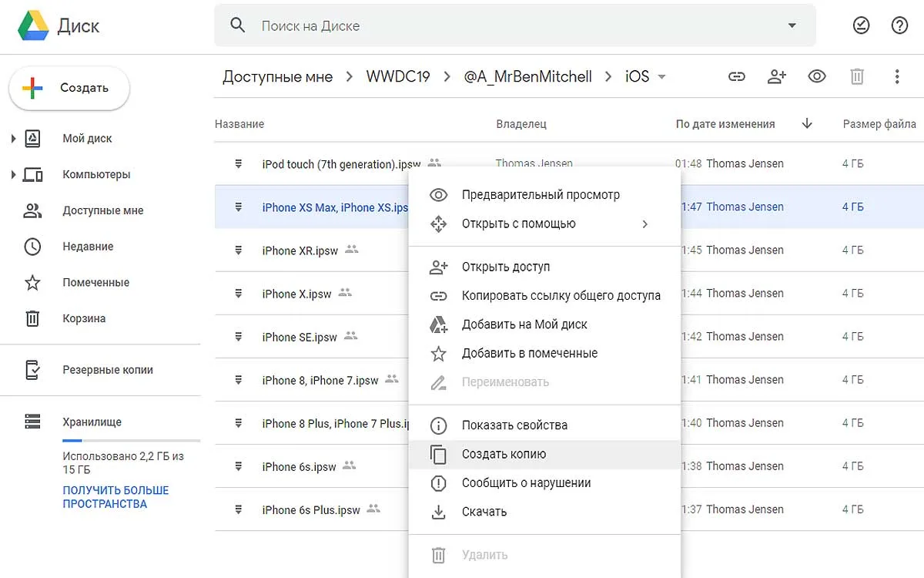924x578 pixels.
Task: Choose Открыть доступ from context menu
Action: 544,267
